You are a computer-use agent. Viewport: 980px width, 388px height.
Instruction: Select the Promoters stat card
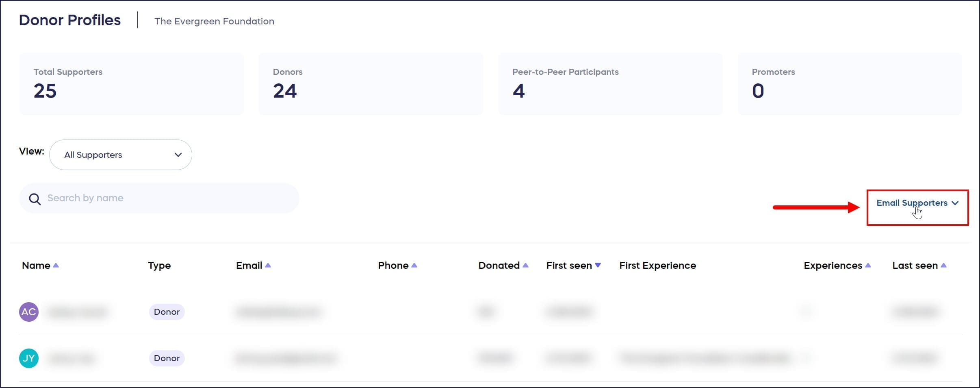point(850,84)
